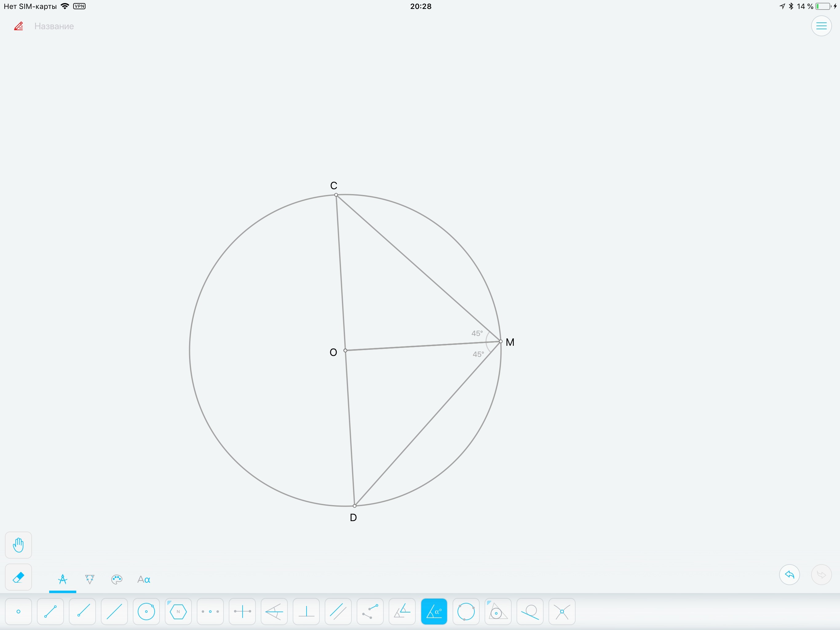Tap the lower 45° angle label
840x630 pixels.
click(478, 354)
